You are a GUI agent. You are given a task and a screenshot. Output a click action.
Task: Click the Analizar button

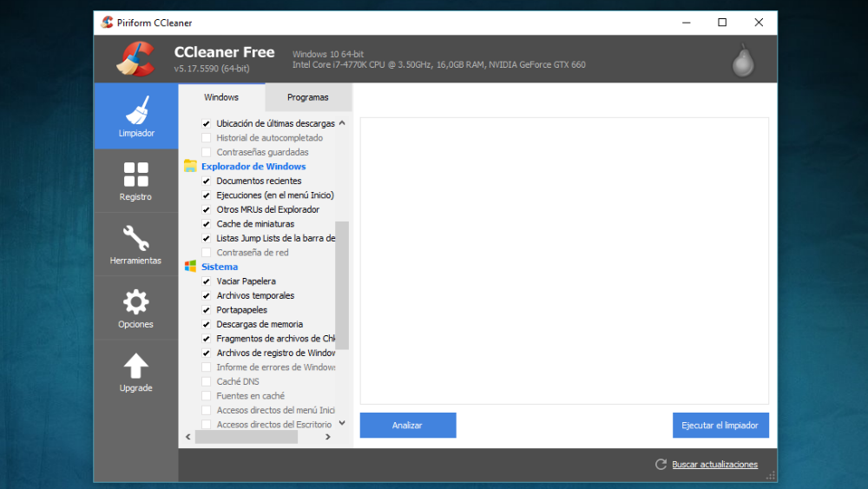(x=408, y=426)
